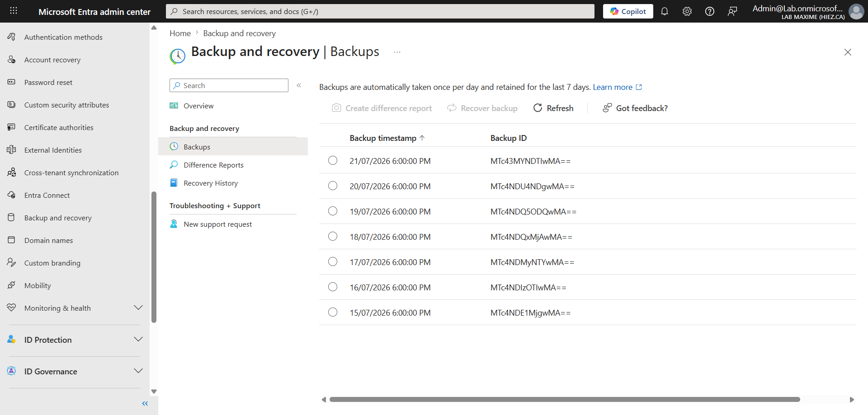The height and width of the screenshot is (415, 868).
Task: Click the Recovery History icon
Action: click(x=174, y=182)
